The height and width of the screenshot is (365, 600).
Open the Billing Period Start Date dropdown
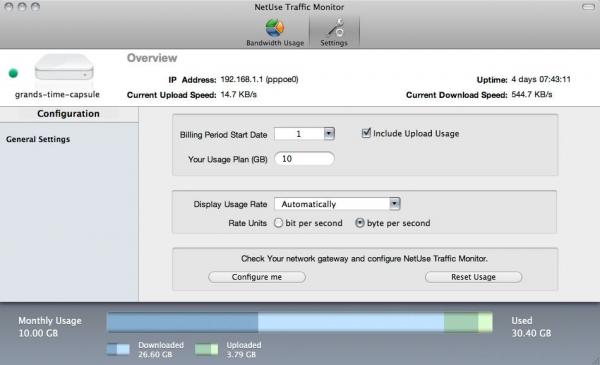(304, 134)
